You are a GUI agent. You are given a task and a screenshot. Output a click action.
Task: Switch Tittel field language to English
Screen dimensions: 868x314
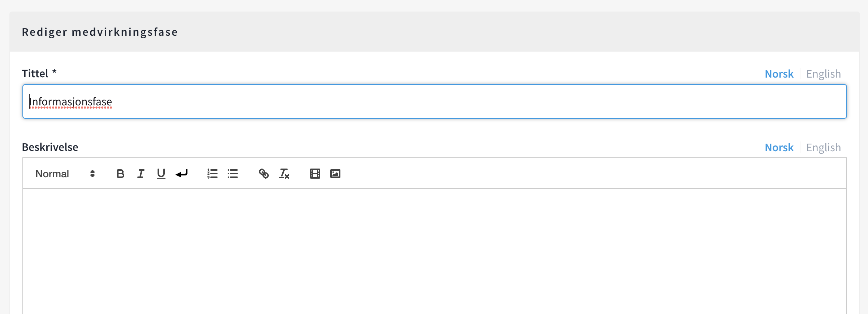823,74
